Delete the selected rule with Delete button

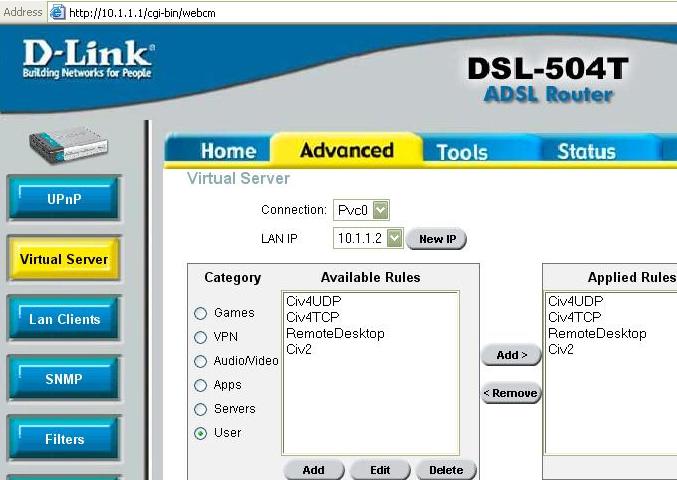(x=446, y=470)
